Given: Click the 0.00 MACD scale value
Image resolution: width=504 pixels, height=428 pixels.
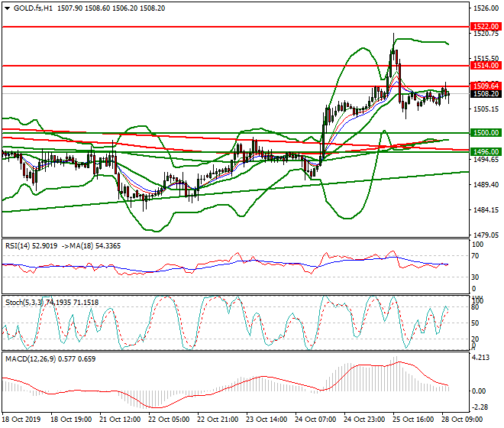Looking at the screenshot, I should pos(479,391).
